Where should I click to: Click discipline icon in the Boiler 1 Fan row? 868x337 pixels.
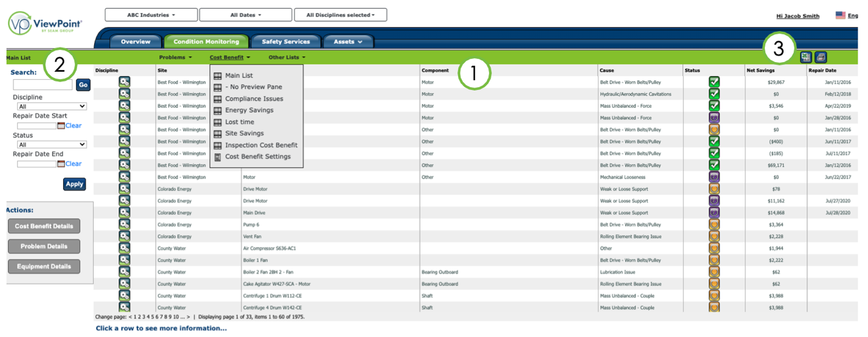(x=125, y=260)
